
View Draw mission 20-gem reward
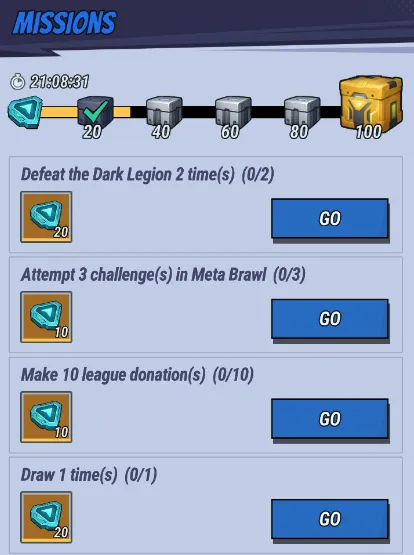coord(46,517)
